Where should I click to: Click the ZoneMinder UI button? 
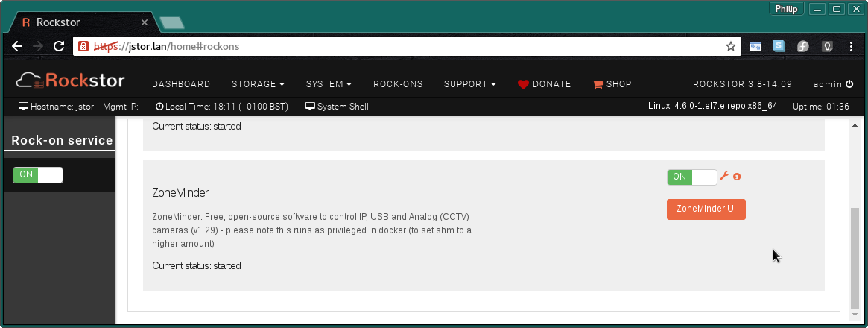(706, 209)
